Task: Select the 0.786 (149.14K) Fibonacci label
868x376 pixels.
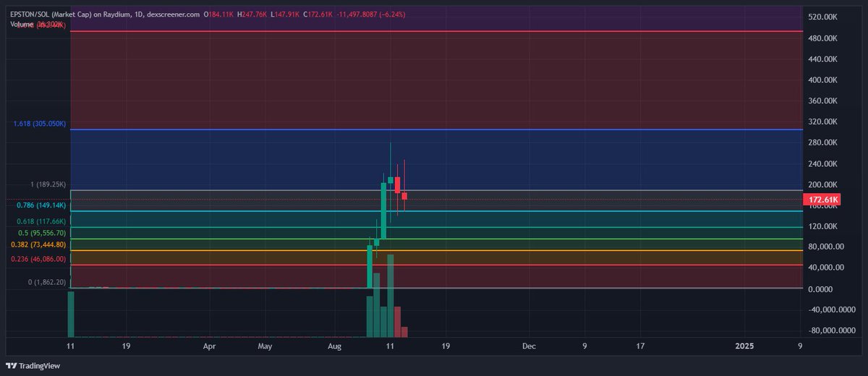Action: pos(42,205)
